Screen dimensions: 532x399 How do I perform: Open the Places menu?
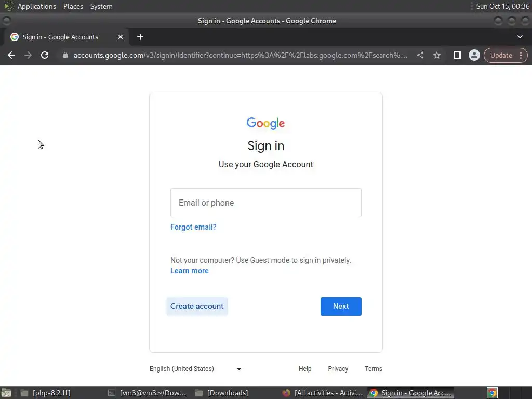pos(73,6)
